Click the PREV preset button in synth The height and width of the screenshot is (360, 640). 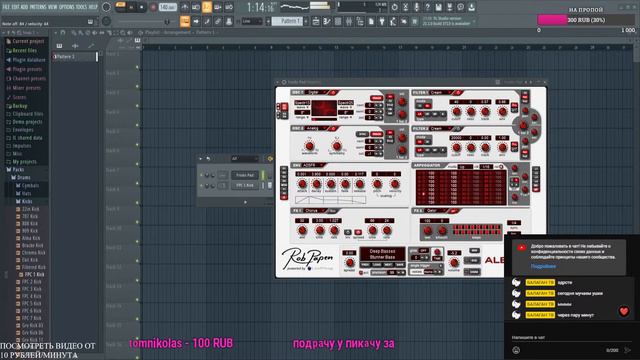click(365, 265)
